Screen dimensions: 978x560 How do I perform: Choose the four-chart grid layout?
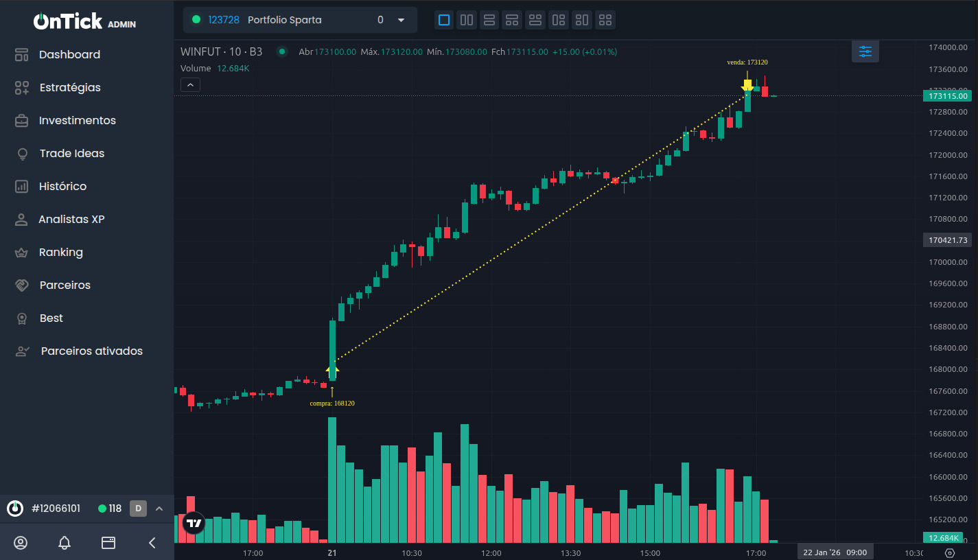[605, 20]
